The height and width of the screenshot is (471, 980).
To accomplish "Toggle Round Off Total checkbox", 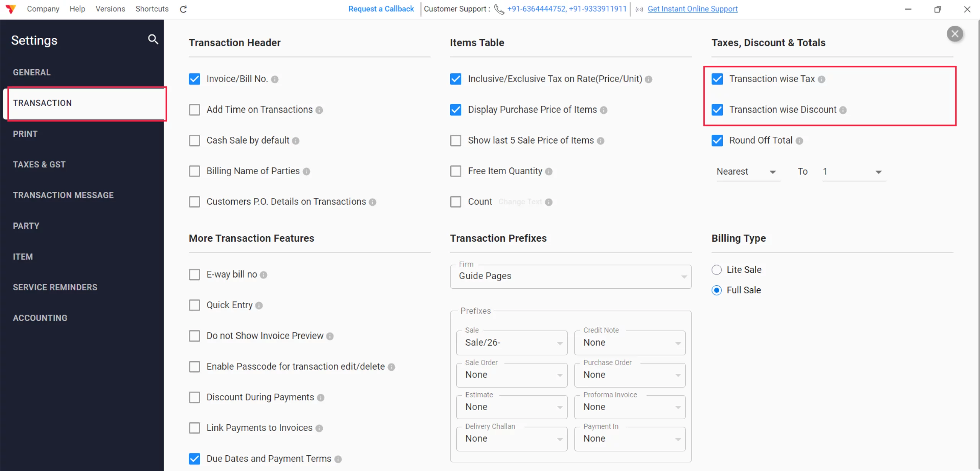I will click(717, 141).
